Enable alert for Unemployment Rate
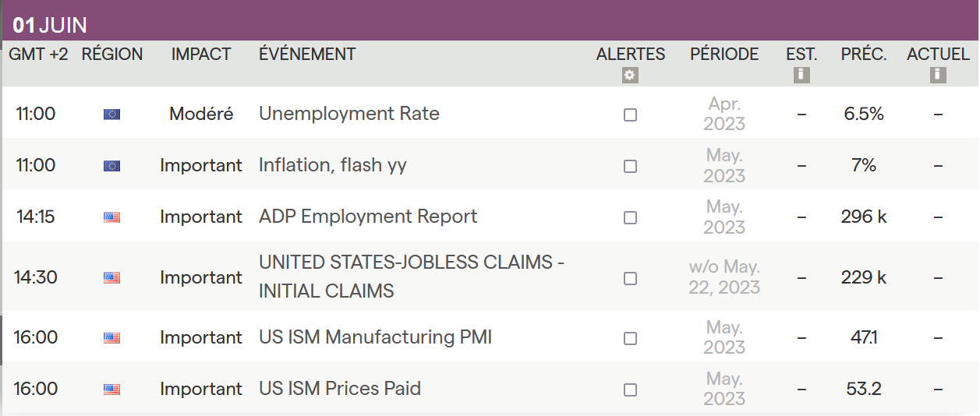The height and width of the screenshot is (416, 980). [630, 115]
